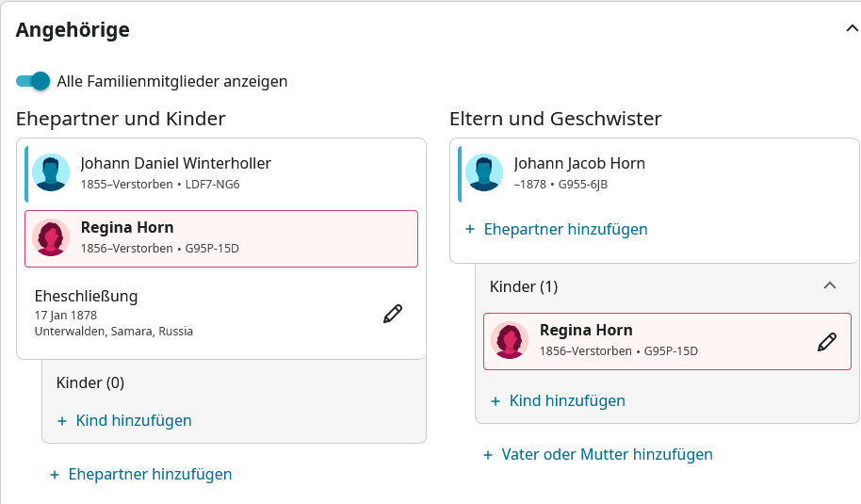Click ID G955-6JB text
Screen dimensions: 861x504
click(x=583, y=185)
